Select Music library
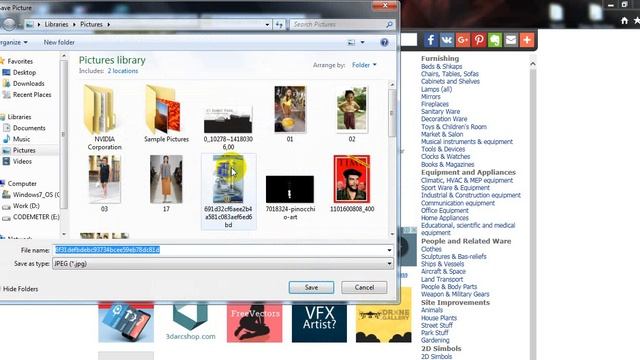 [21, 139]
